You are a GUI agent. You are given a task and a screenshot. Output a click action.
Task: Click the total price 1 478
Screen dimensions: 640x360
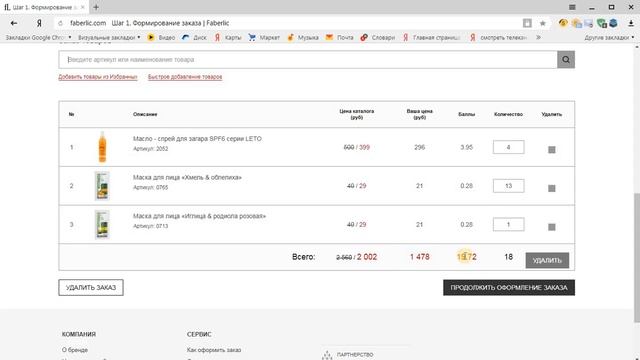tap(420, 257)
